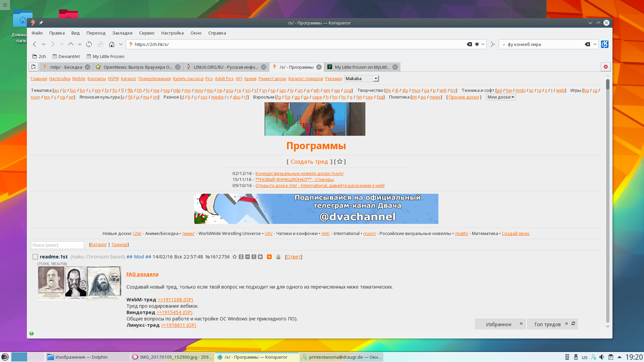Open the KDE application launcher
Screen dimensions: 644x362
click(x=5, y=357)
